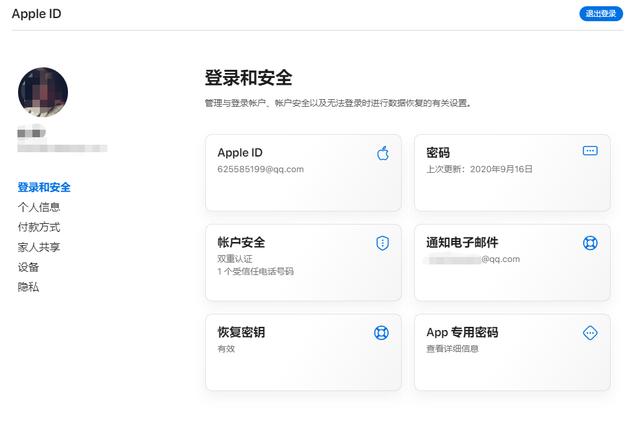640x431 pixels.
Task: Click the lifebuoy icon on 恢复密钥 card
Action: (381, 333)
